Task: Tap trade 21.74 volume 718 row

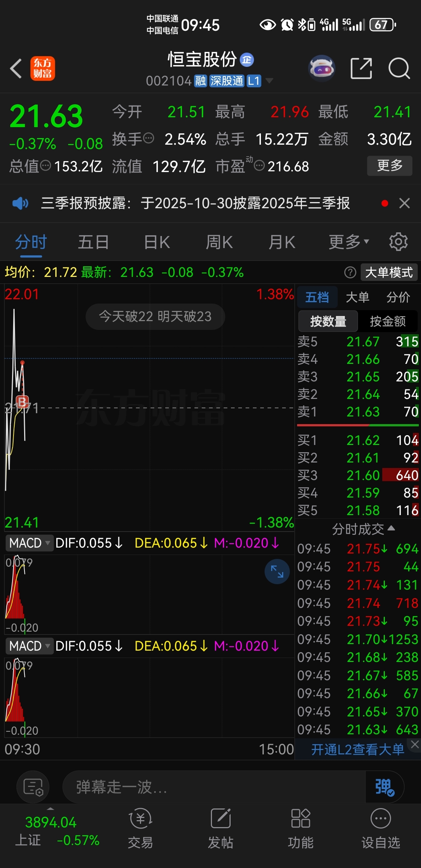Action: [358, 603]
